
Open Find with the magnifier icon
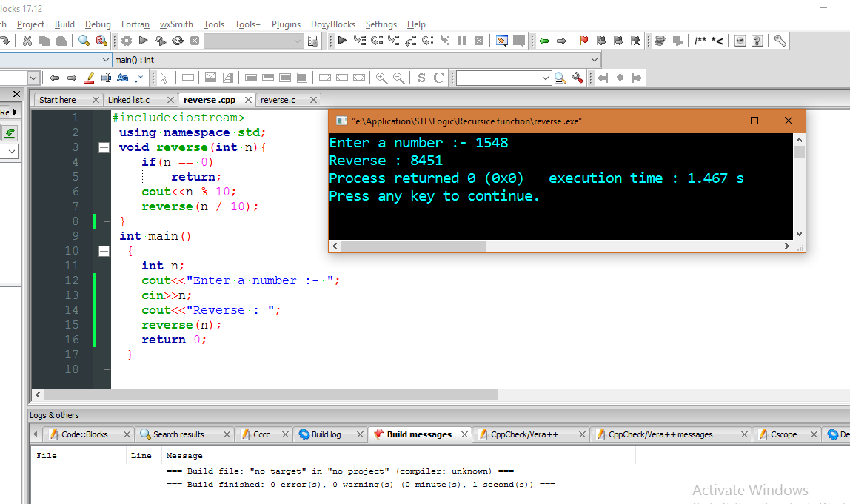point(84,41)
